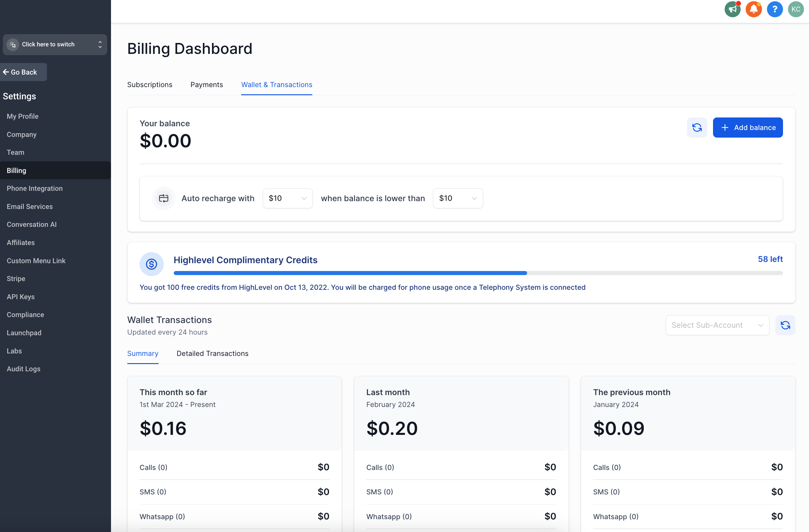The width and height of the screenshot is (809, 532).
Task: Click the megaphone announcements icon
Action: pos(732,9)
